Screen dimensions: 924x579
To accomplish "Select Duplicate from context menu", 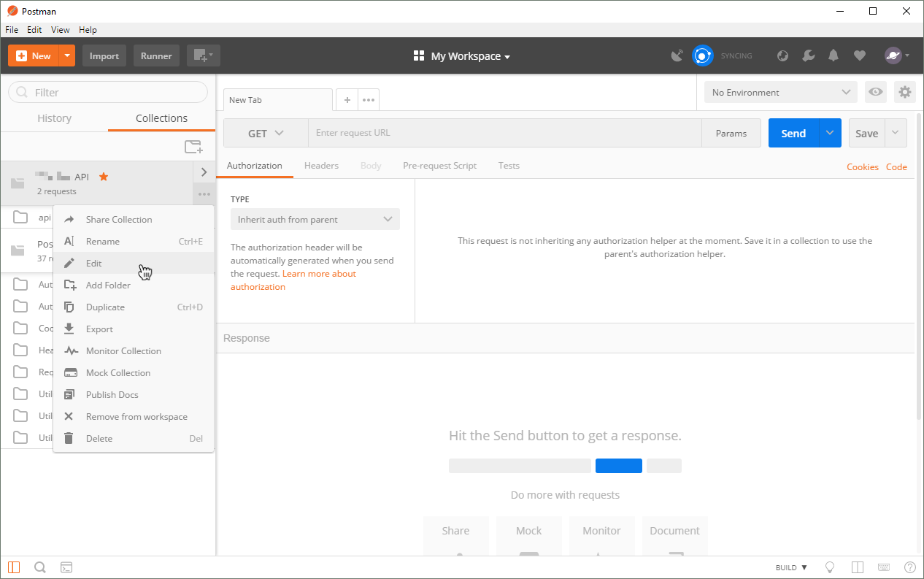I will coord(134,307).
